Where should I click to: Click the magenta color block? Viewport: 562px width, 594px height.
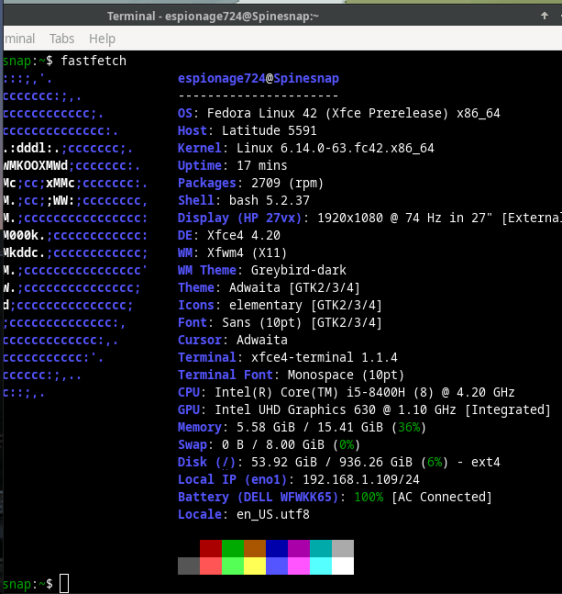coord(299,566)
